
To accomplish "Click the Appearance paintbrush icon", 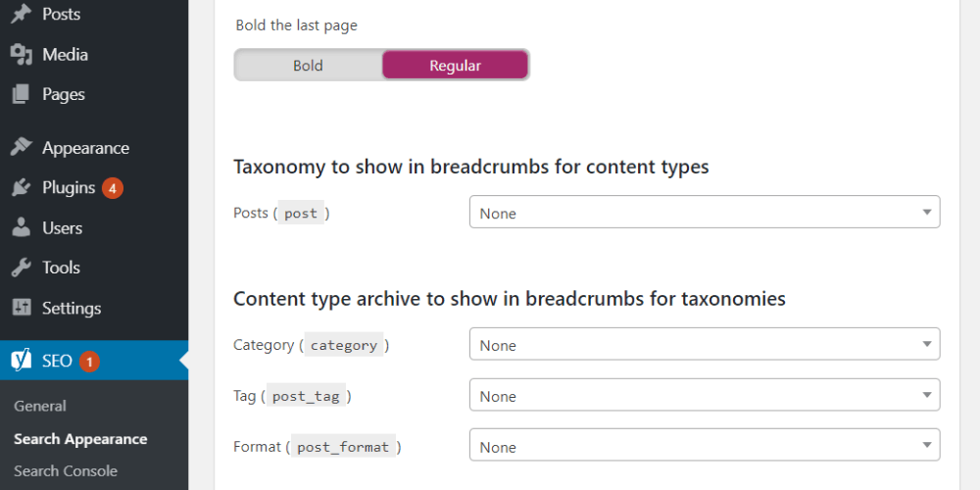I will tap(22, 148).
